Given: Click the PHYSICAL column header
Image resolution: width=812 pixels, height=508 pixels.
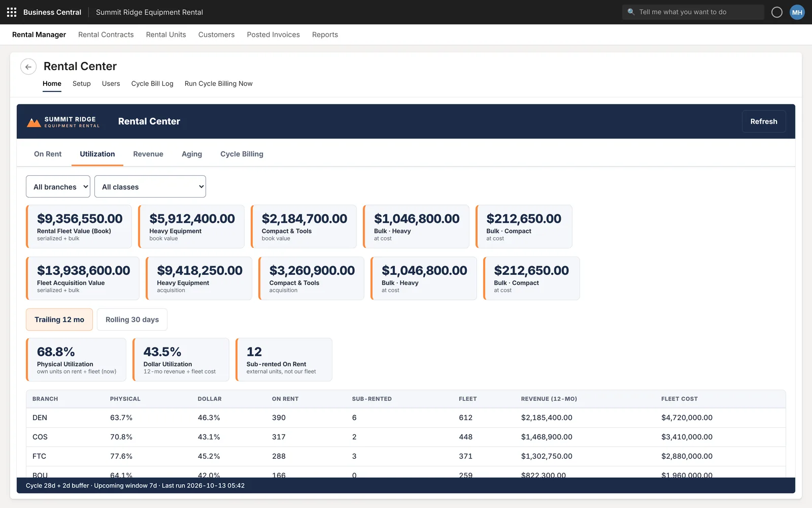Looking at the screenshot, I should click(x=125, y=399).
